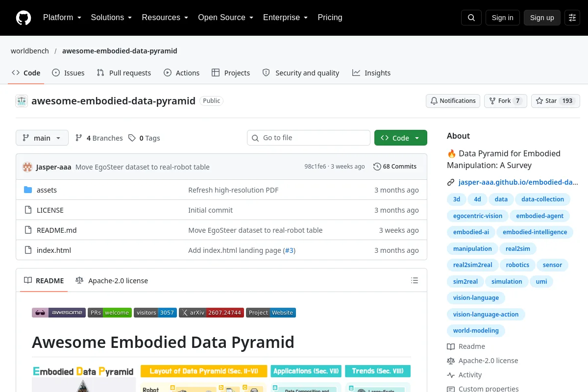Expand the Open Source menu
This screenshot has width=588, height=392.
point(225,18)
